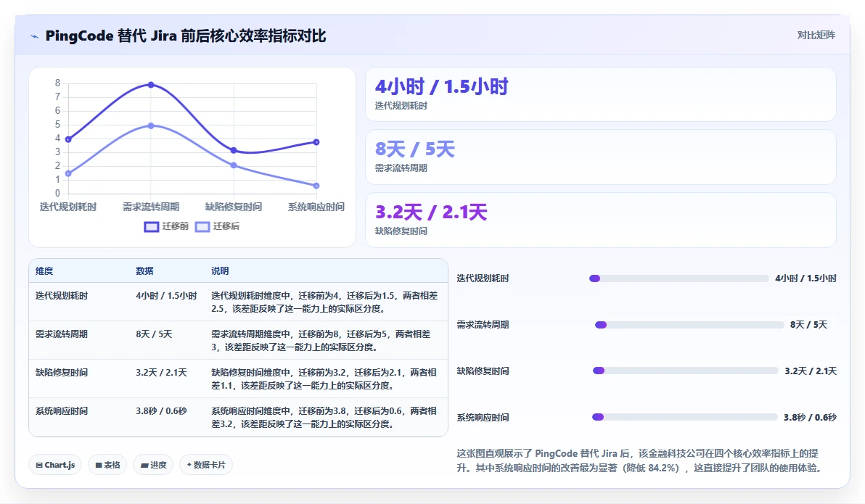Viewport: 865px width, 504px height.
Task: Click the 维度 column header
Action: [44, 270]
